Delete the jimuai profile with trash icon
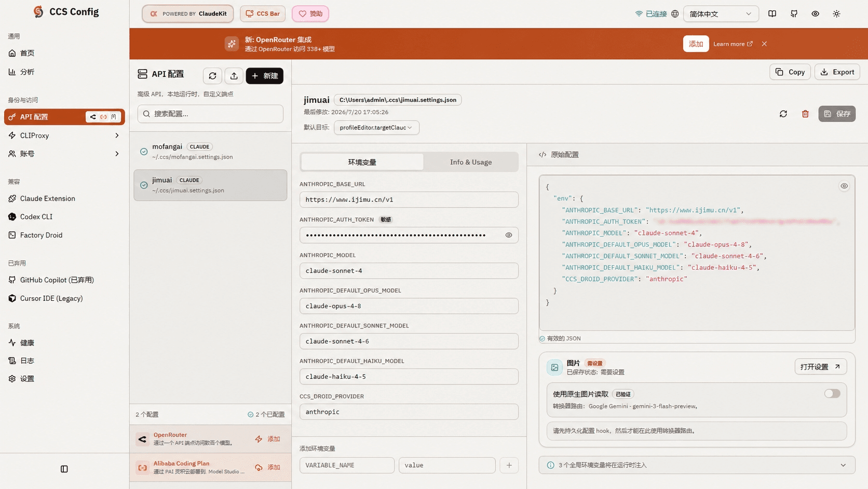Screen dimensions: 868x489 (x=805, y=114)
